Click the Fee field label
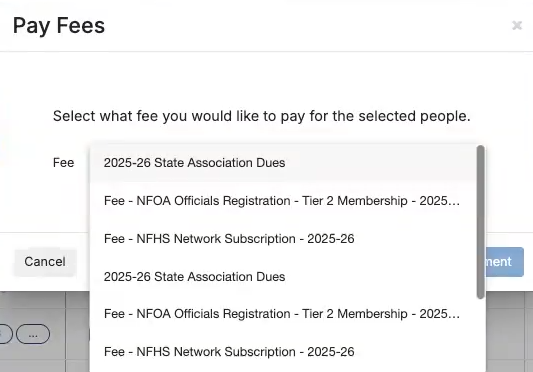Viewport: 533px width, 372px height. tap(64, 163)
